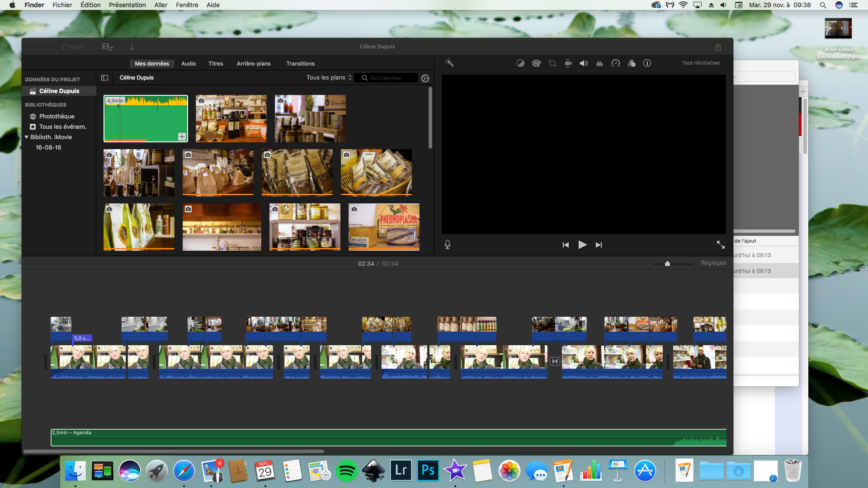Click the magic wand auto-enhance icon

click(x=449, y=63)
